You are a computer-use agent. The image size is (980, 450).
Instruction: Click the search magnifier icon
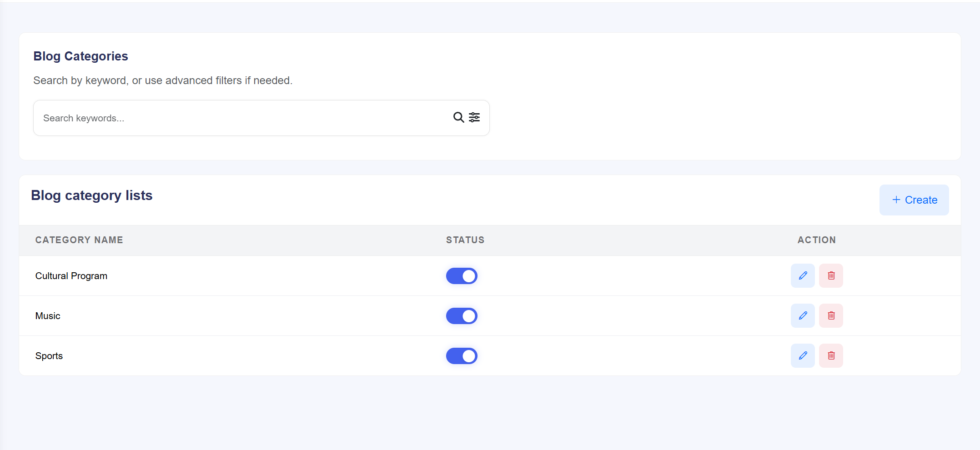[458, 118]
